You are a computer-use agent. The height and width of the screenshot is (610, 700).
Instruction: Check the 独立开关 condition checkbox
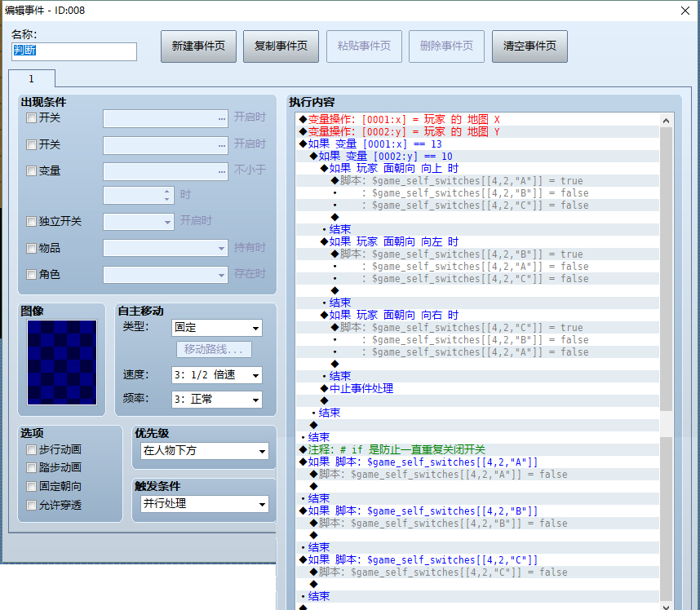(31, 221)
